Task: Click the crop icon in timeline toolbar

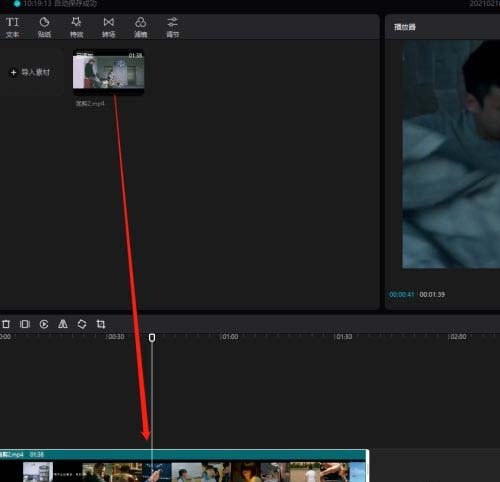Action: tap(101, 324)
